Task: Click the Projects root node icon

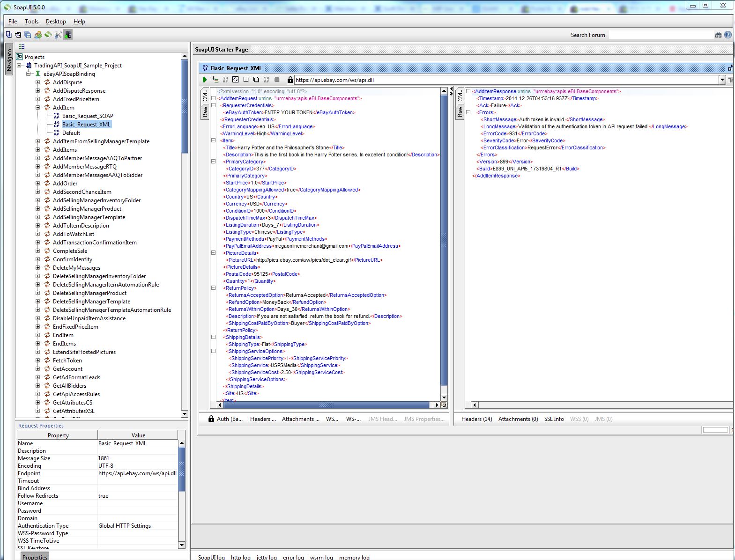Action: (19, 57)
